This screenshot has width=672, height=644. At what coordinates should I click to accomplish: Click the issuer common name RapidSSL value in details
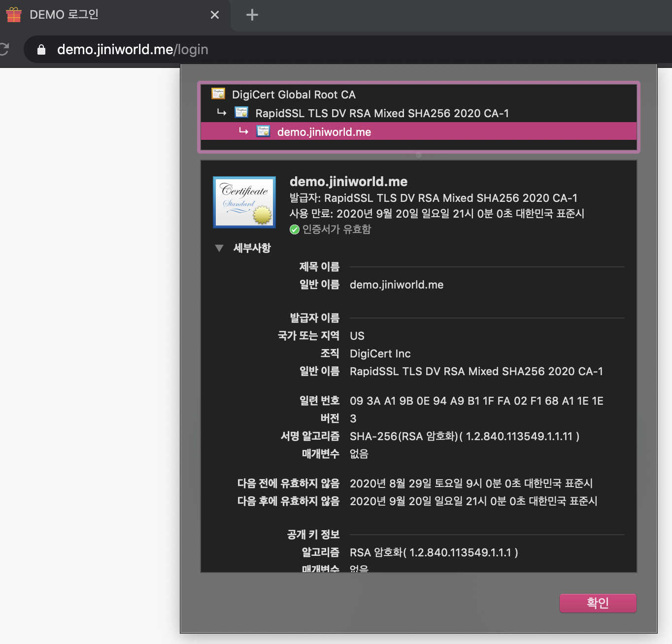coord(476,371)
